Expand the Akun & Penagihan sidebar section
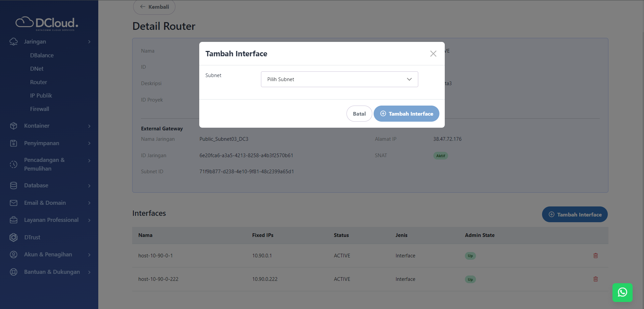 point(89,255)
